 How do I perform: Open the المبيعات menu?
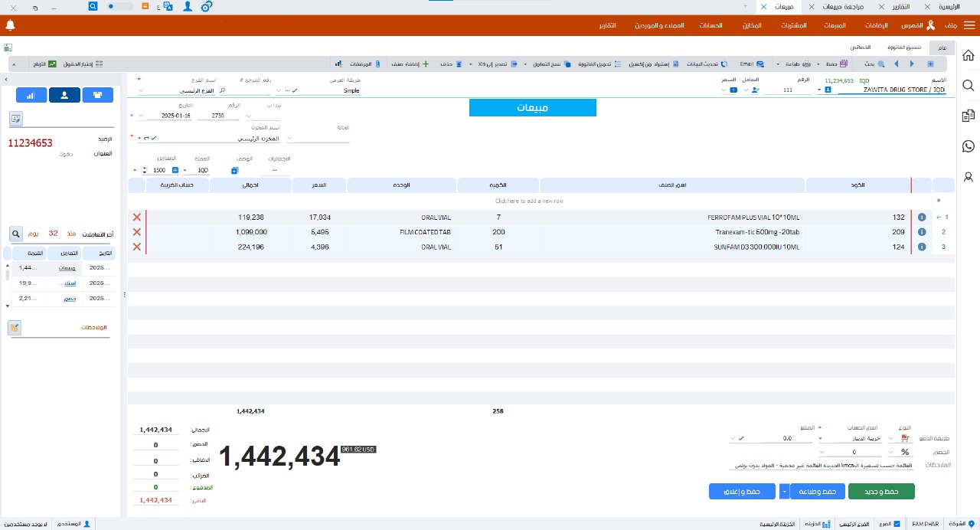[x=835, y=25]
